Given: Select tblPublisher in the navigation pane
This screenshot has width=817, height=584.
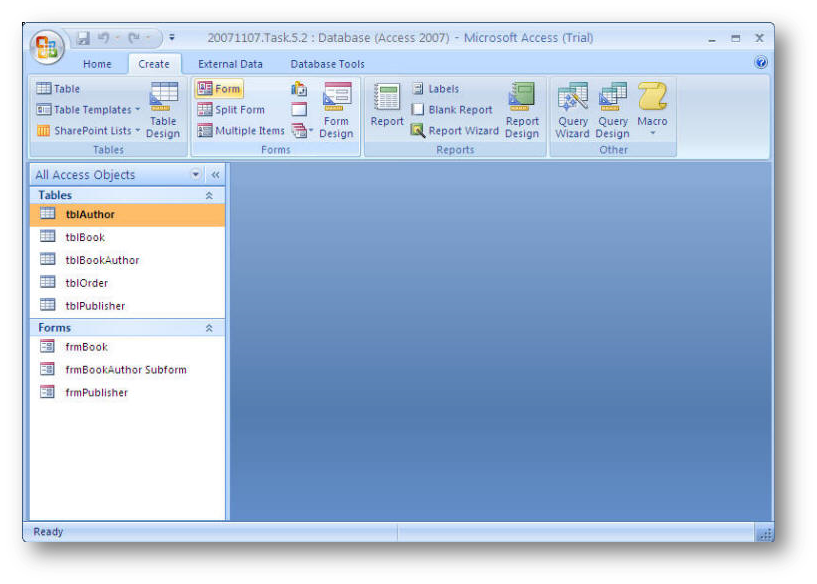Looking at the screenshot, I should (x=95, y=306).
